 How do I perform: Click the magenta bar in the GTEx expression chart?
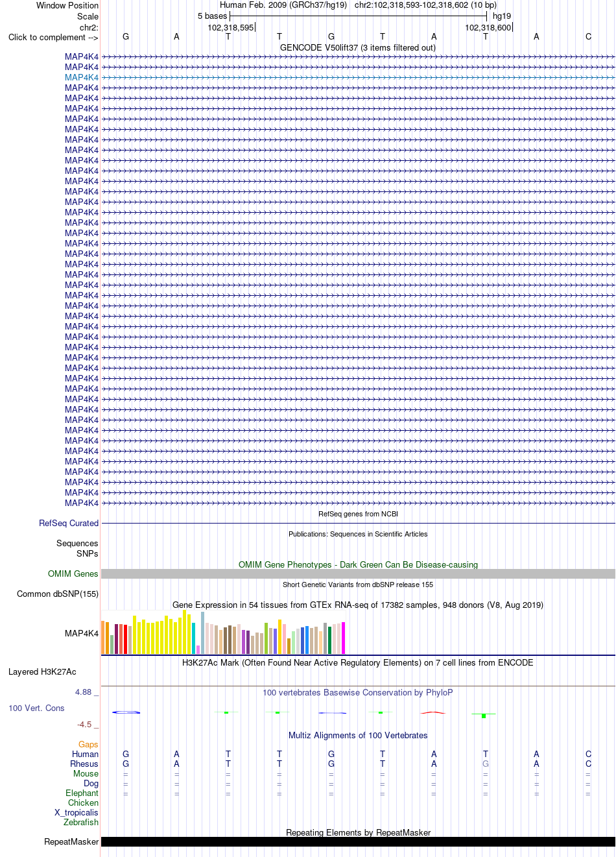[x=343, y=638]
